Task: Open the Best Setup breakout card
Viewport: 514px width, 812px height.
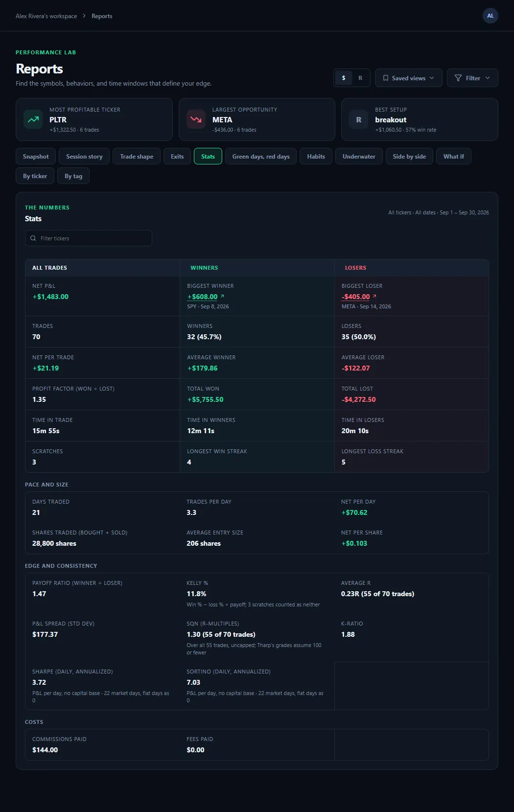Action: click(420, 119)
